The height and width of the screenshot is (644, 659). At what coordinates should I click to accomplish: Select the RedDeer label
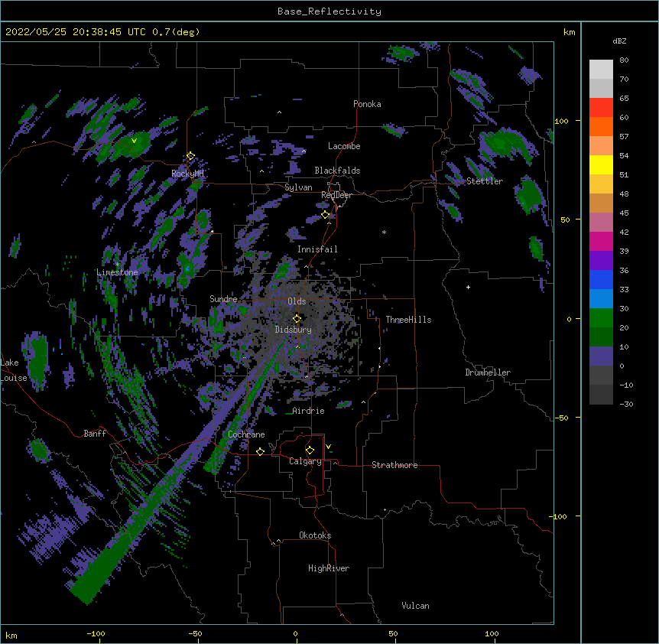[336, 195]
